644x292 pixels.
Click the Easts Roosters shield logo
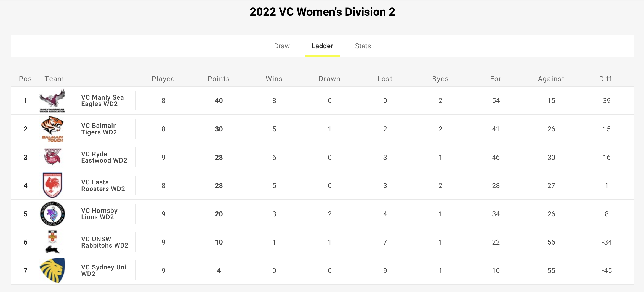[52, 185]
